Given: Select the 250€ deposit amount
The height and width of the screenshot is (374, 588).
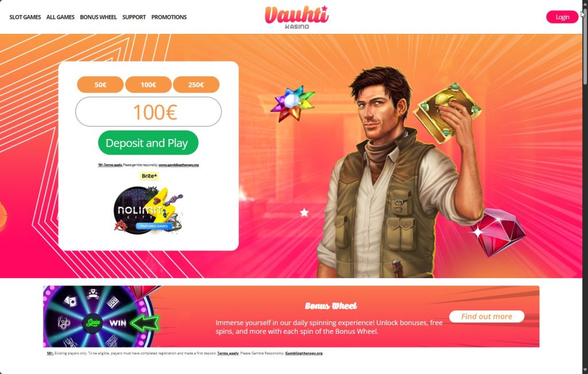Looking at the screenshot, I should [x=196, y=85].
